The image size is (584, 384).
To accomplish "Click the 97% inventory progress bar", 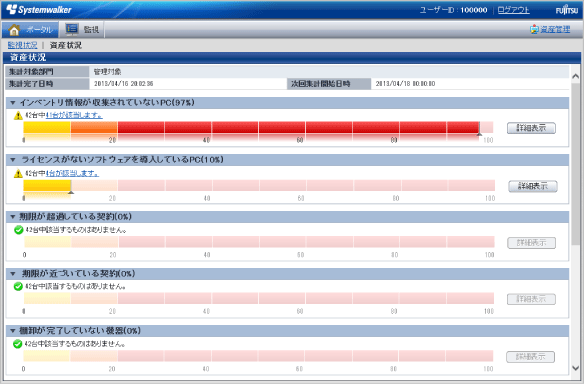I will (x=258, y=128).
